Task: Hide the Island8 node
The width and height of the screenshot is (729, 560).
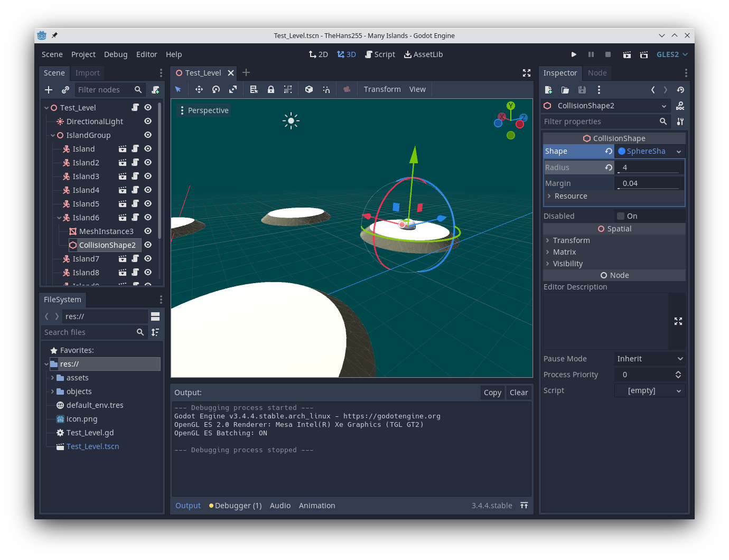Action: [x=148, y=272]
